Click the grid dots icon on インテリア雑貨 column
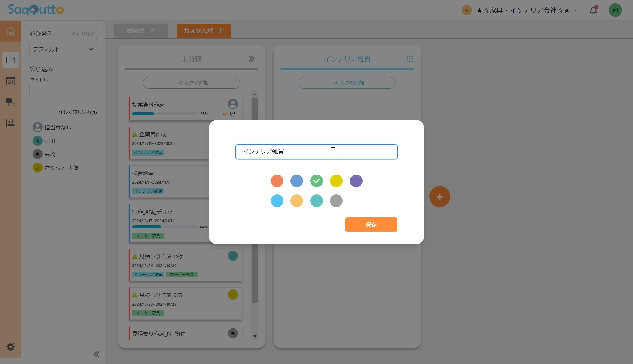The width and height of the screenshot is (633, 364). pos(410,59)
